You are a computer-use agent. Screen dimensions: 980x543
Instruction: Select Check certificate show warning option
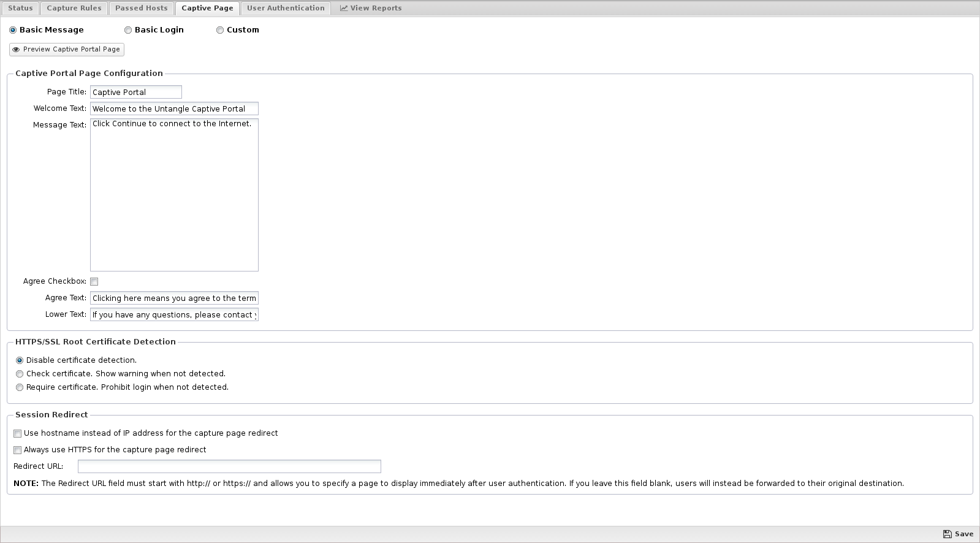click(x=20, y=374)
